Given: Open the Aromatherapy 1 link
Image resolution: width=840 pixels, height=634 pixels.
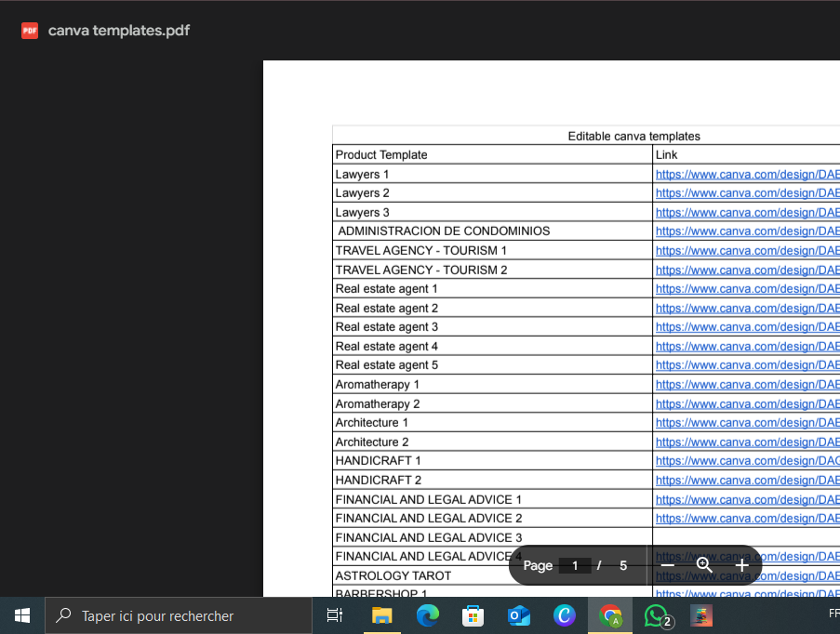Looking at the screenshot, I should [748, 385].
